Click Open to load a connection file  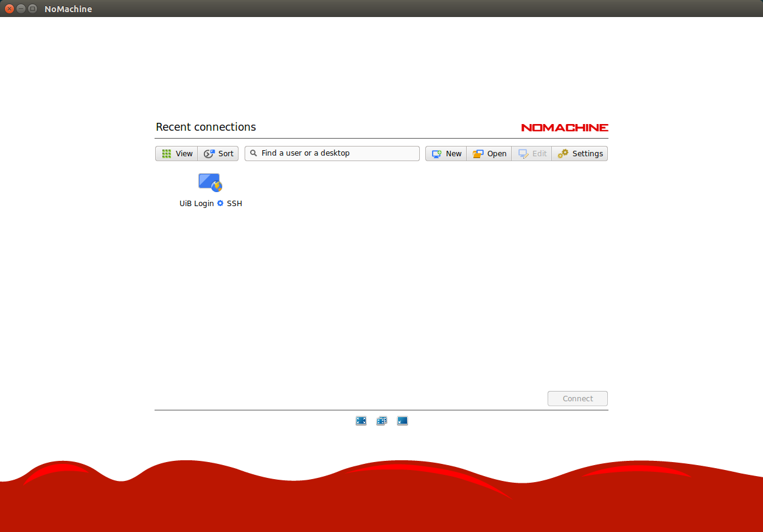point(489,154)
